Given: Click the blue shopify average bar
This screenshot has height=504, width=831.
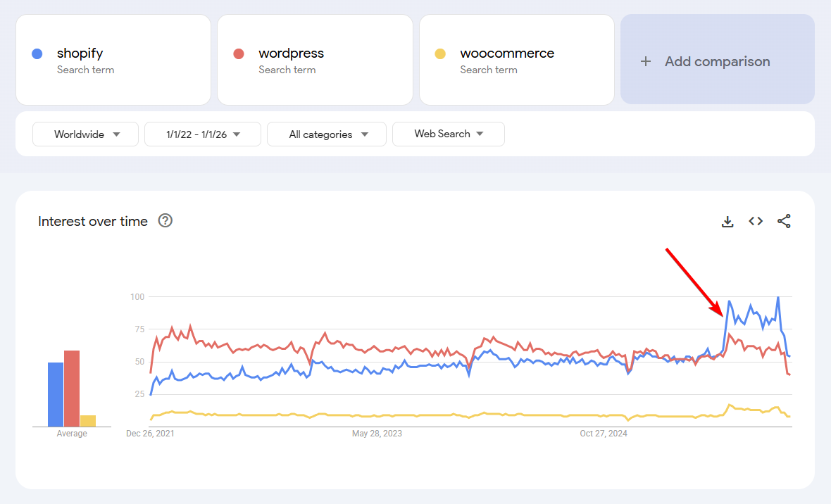Looking at the screenshot, I should (x=56, y=394).
